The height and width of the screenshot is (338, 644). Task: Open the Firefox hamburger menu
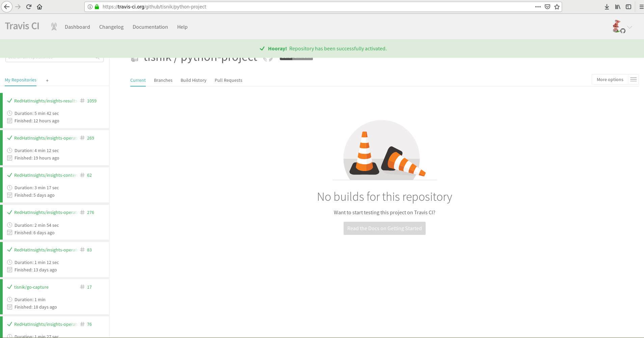point(641,7)
